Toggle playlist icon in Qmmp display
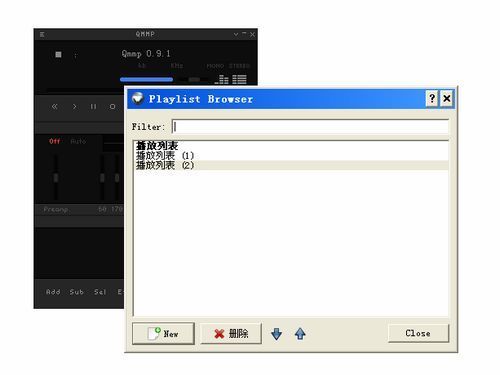 tap(239, 79)
